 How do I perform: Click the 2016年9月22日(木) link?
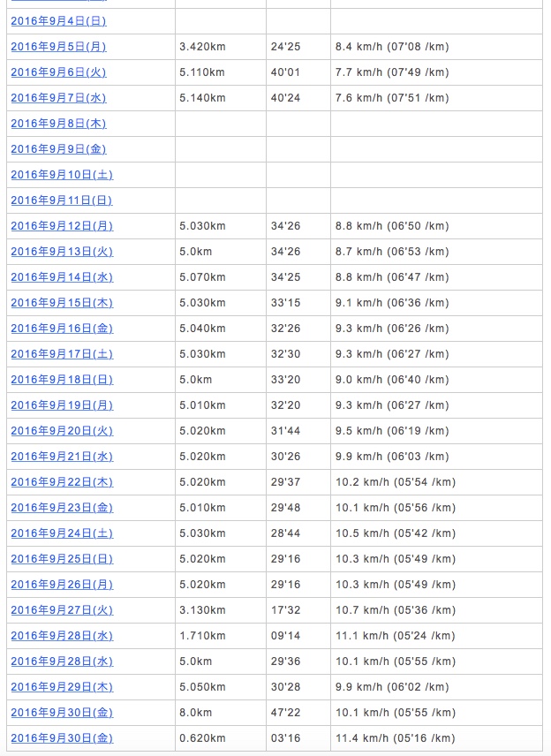pos(62,482)
